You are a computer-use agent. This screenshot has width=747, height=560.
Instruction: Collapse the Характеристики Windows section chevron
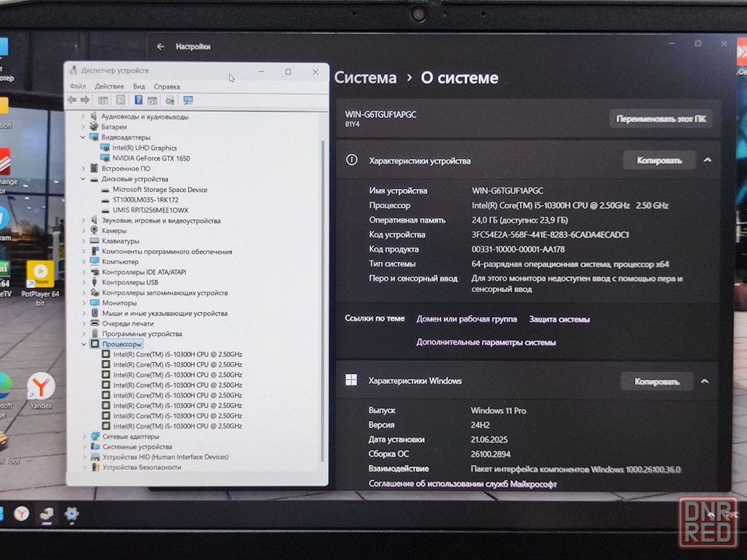coord(705,382)
